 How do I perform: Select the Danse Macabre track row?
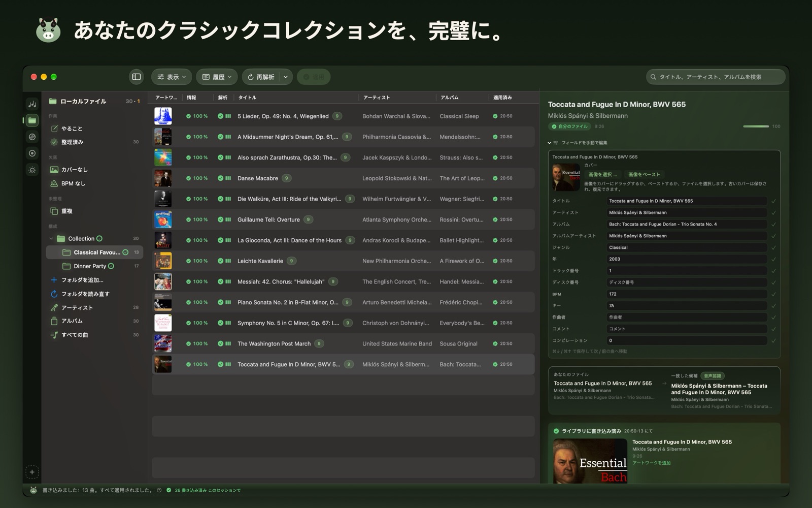(343, 178)
